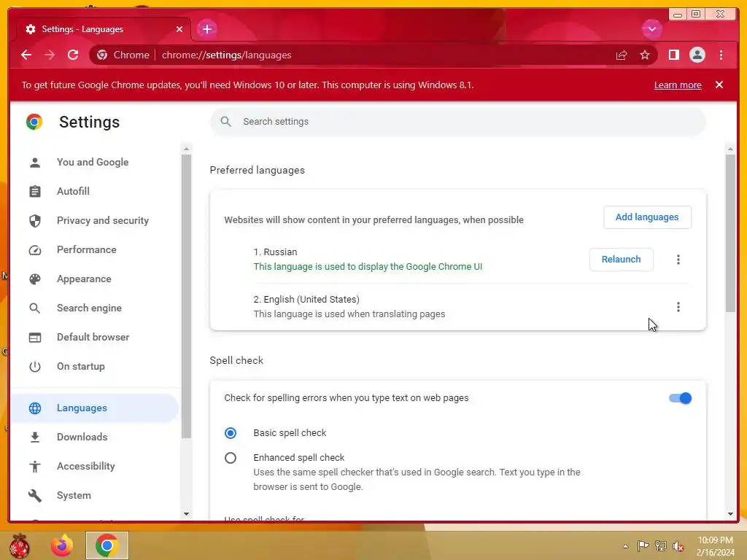Reload the page with the refresh icon

point(73,55)
